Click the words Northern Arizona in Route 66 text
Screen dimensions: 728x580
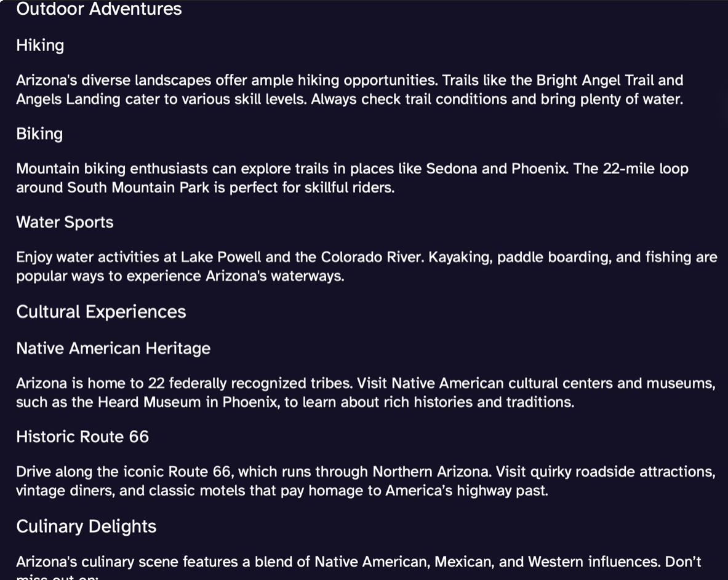pos(431,472)
